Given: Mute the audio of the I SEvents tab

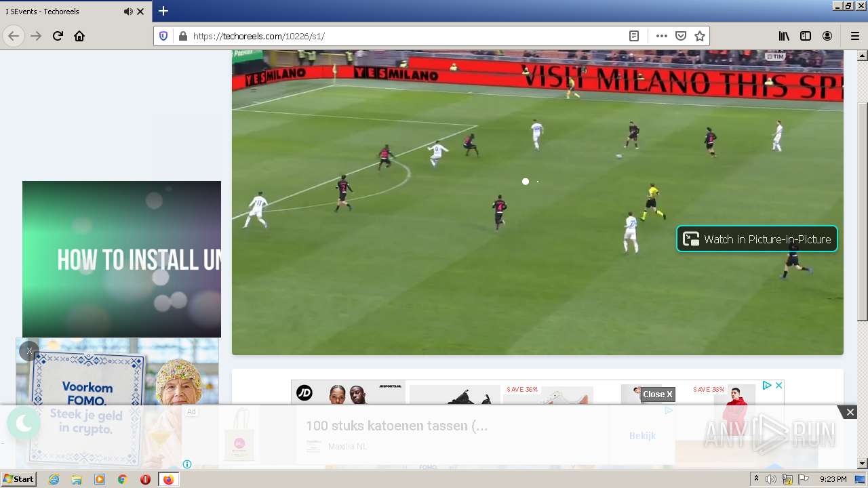Looking at the screenshot, I should 128,12.
